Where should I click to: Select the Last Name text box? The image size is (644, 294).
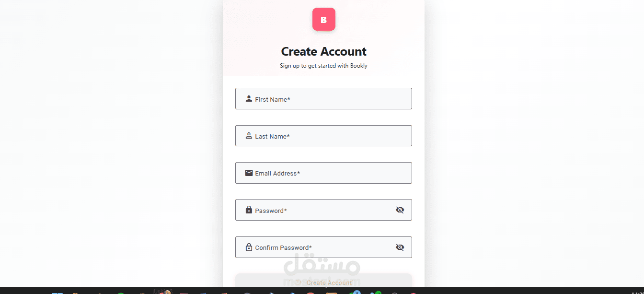pyautogui.click(x=323, y=136)
